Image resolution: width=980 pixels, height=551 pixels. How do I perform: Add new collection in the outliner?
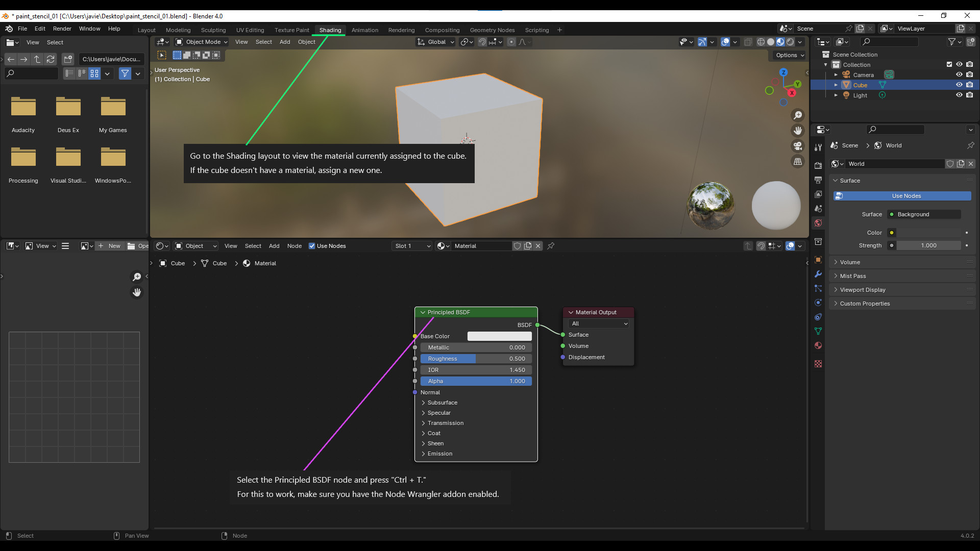[x=971, y=42]
